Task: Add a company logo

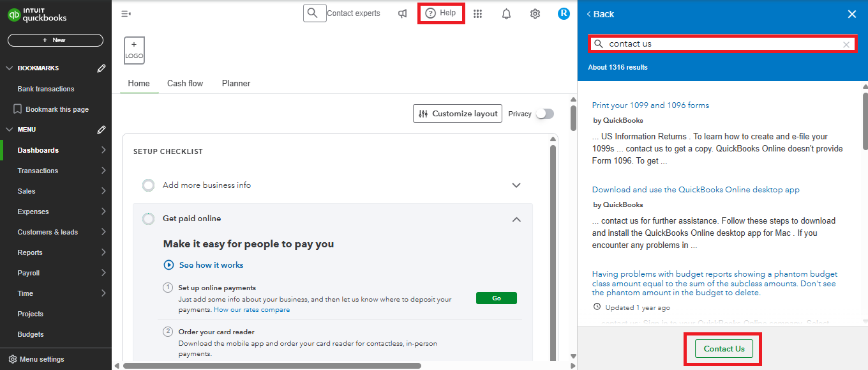Action: (134, 50)
